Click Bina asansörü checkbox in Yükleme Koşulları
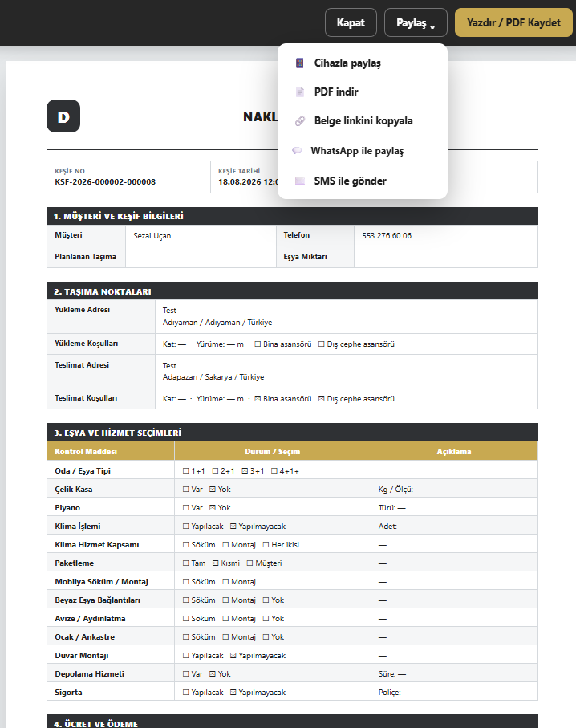 (258, 344)
